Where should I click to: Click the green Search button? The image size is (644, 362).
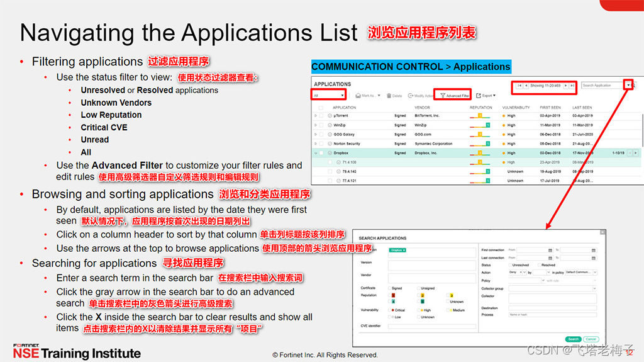tap(574, 339)
